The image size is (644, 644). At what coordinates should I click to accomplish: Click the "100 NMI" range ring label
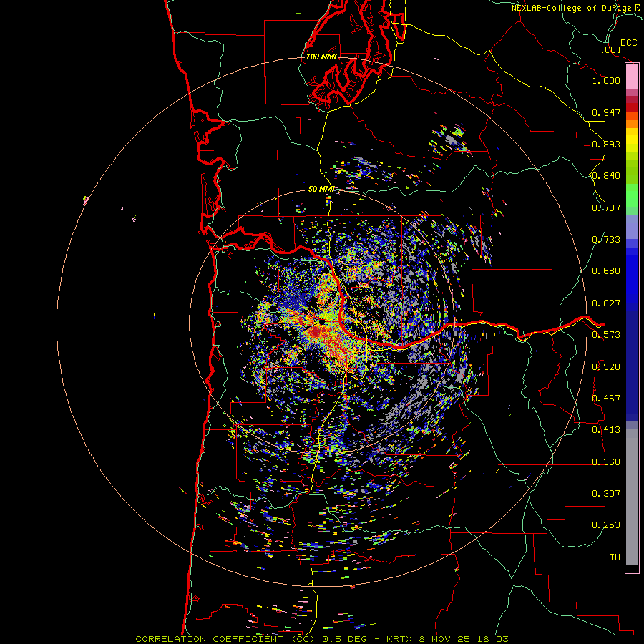[321, 57]
